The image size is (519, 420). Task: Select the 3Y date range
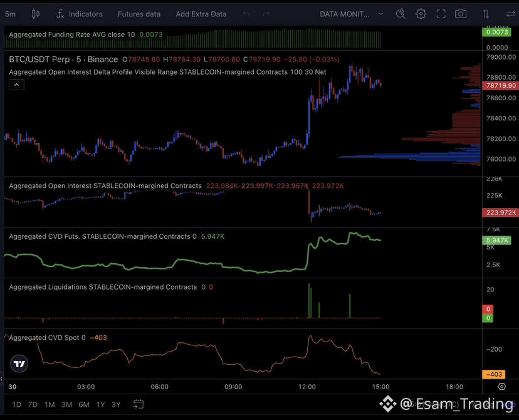click(x=116, y=404)
